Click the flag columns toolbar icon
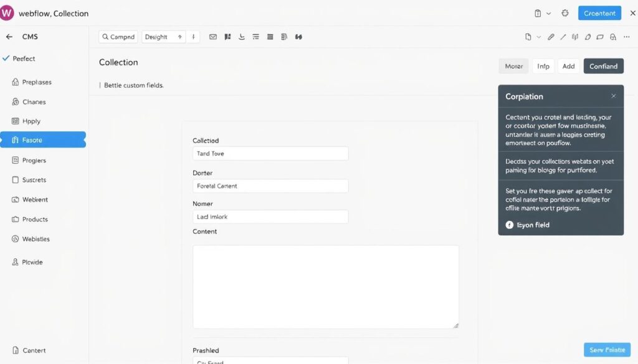The height and width of the screenshot is (364, 638). tap(227, 37)
